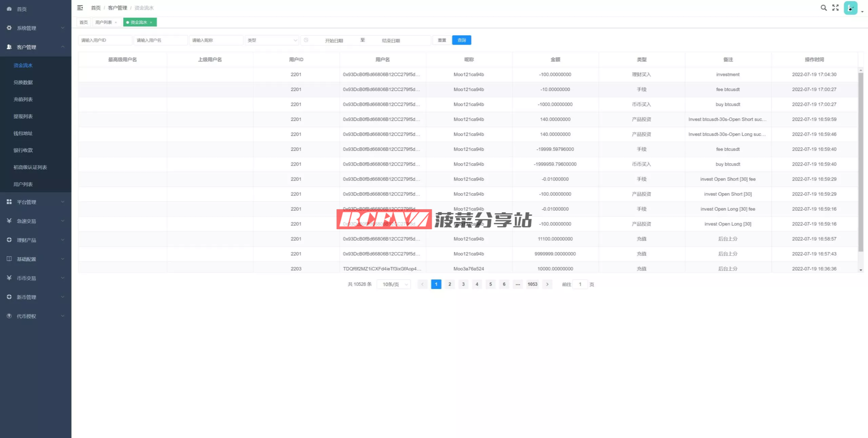Toggle fullscreen with the expand icon
The image size is (868, 438).
pos(835,8)
